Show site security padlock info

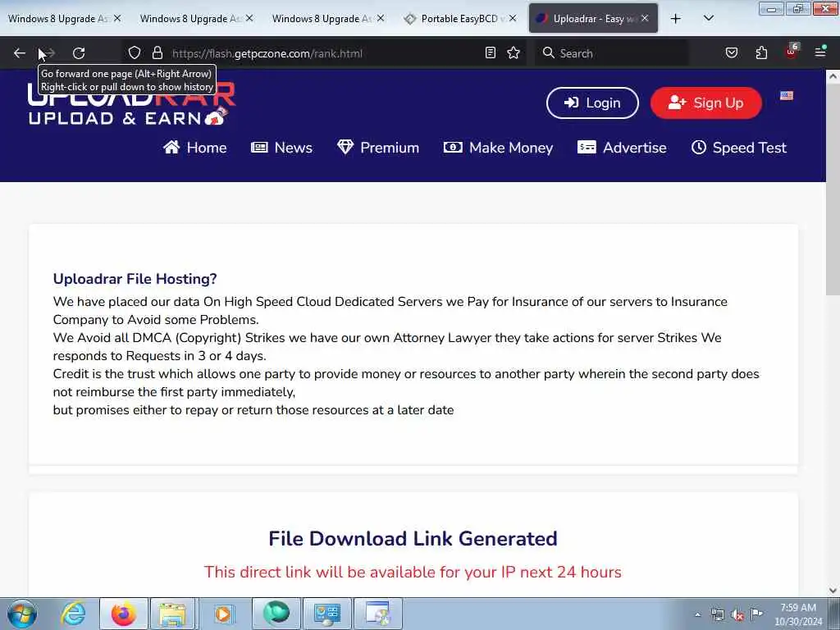click(157, 53)
